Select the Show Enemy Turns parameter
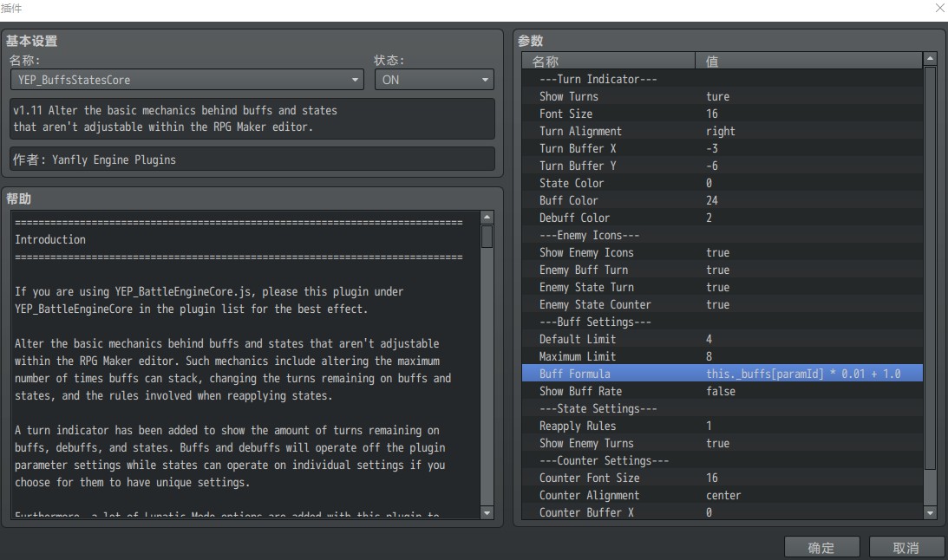The image size is (948, 560). 722,444
